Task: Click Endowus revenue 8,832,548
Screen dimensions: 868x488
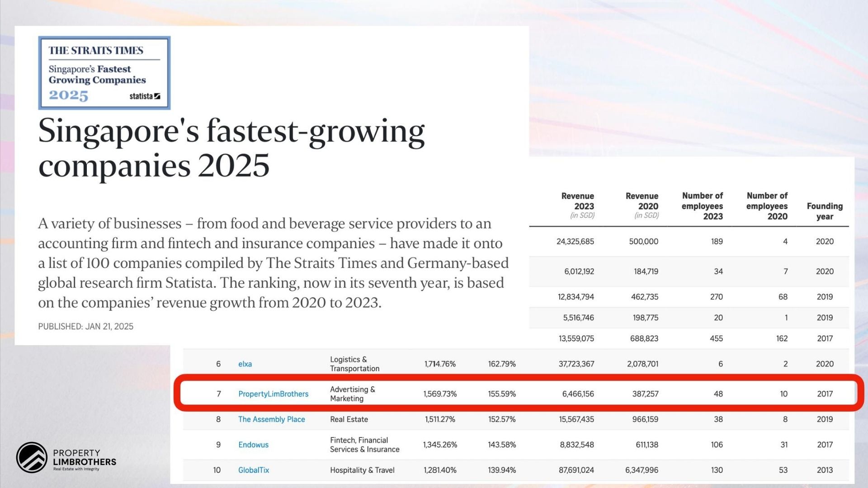Action: pyautogui.click(x=577, y=445)
